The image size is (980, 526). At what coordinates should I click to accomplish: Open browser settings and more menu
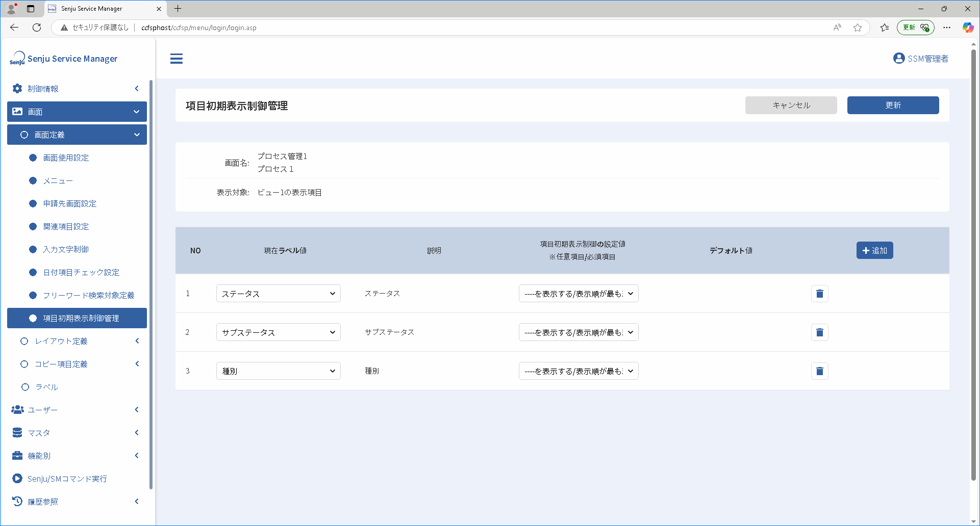947,28
